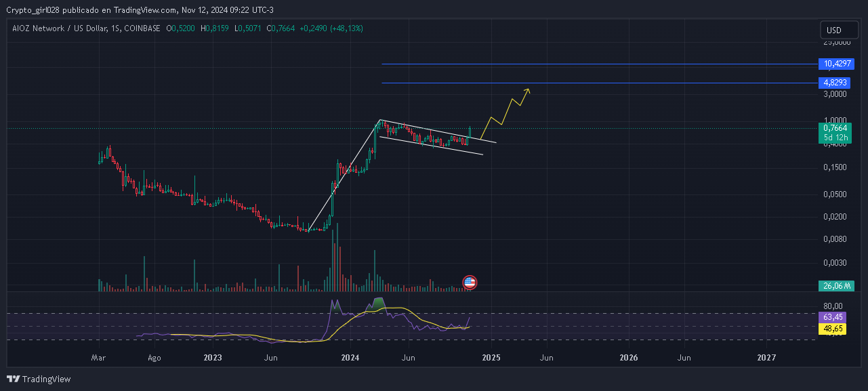
Task: Open the US flag economic event marker
Action: 469,283
